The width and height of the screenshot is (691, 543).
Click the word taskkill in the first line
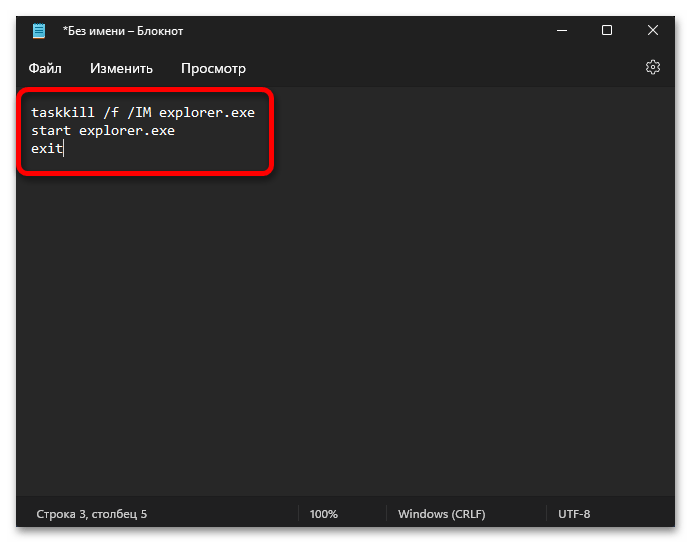click(x=63, y=112)
